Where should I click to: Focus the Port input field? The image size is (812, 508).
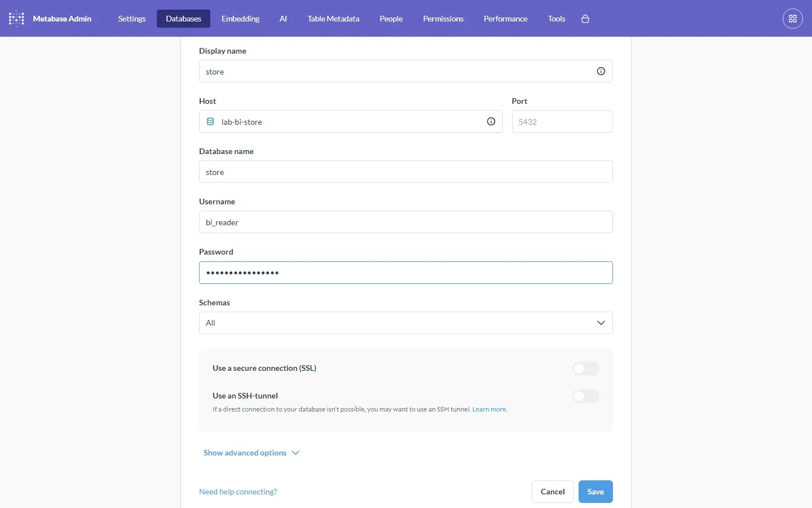pos(562,121)
